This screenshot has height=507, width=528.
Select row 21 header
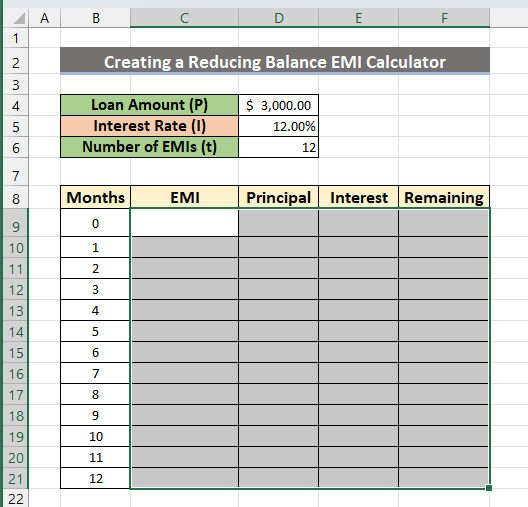coord(15,479)
